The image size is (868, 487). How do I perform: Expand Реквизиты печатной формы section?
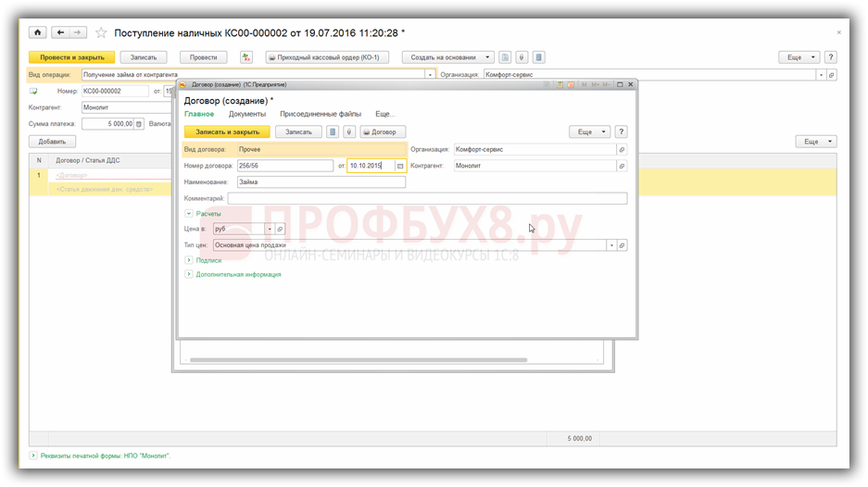coord(33,456)
